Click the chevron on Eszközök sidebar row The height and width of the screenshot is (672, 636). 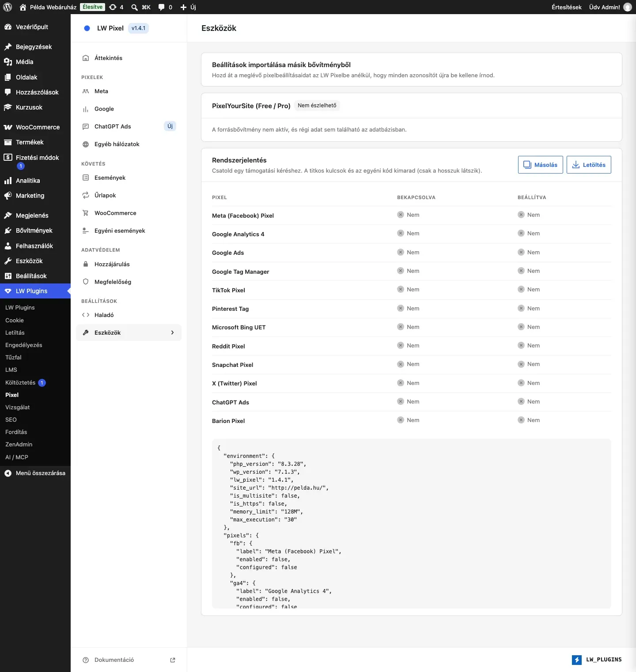[172, 332]
